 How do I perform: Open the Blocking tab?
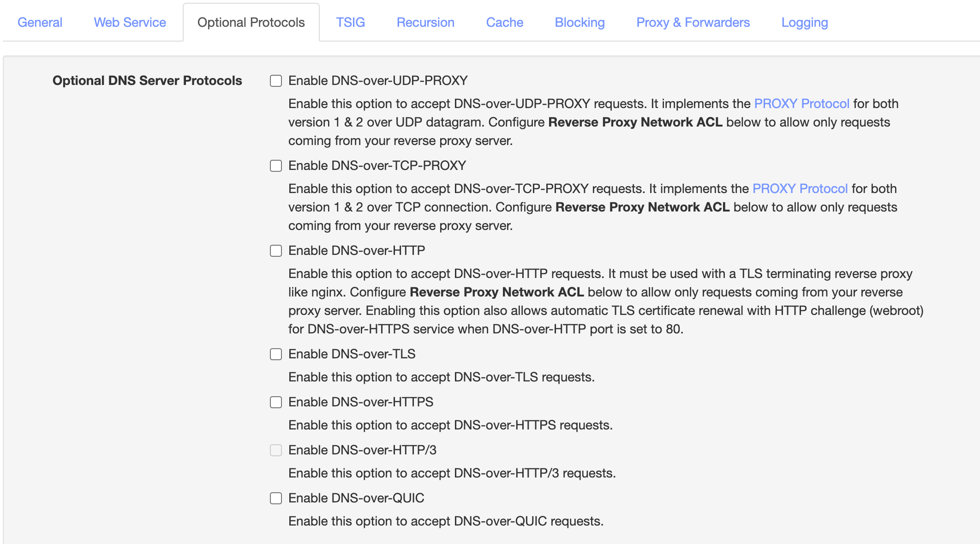(580, 22)
